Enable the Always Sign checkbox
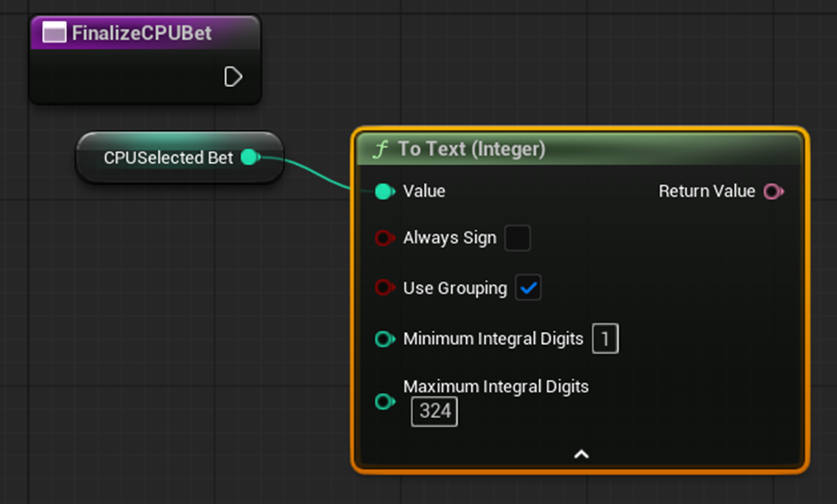The image size is (837, 504). tap(517, 238)
